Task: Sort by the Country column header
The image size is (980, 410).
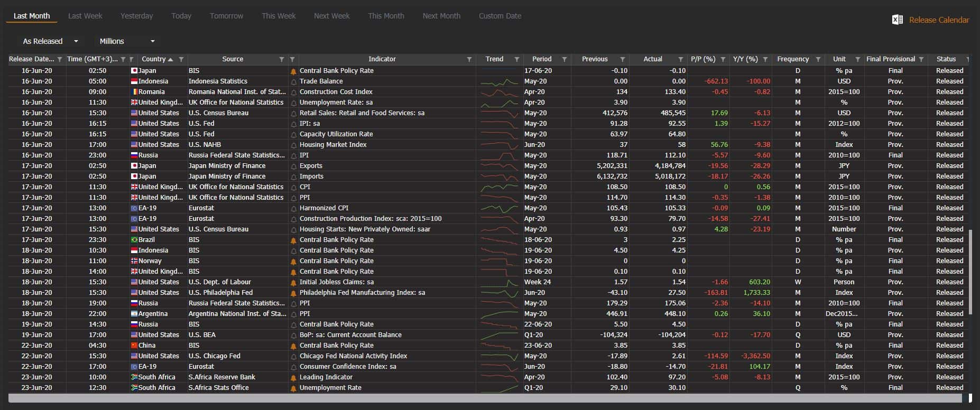Action: (x=154, y=59)
